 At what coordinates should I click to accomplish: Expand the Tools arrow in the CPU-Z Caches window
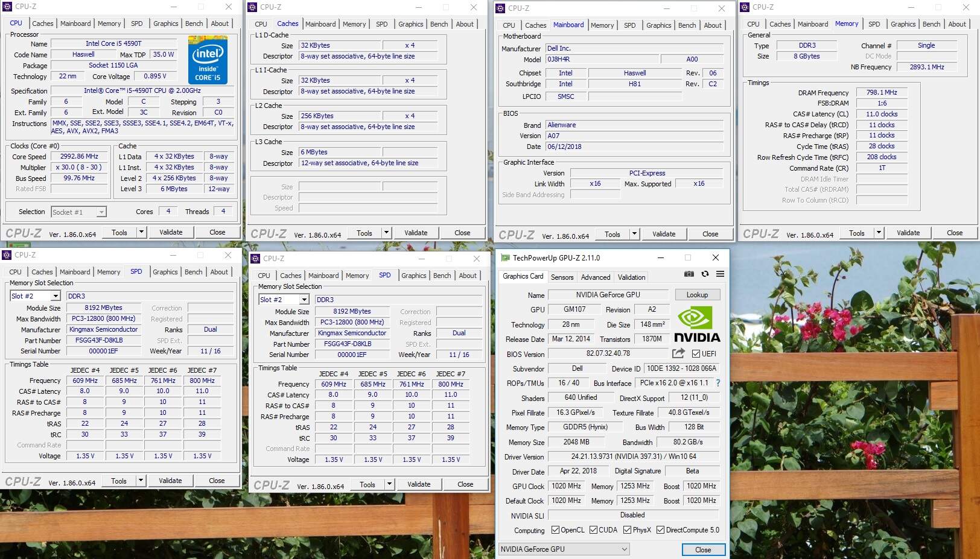386,233
